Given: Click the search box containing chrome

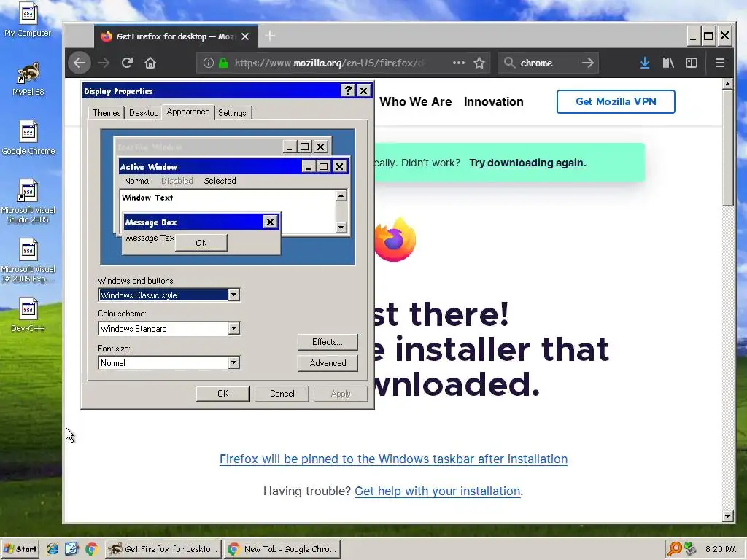Looking at the screenshot, I should pyautogui.click(x=548, y=63).
